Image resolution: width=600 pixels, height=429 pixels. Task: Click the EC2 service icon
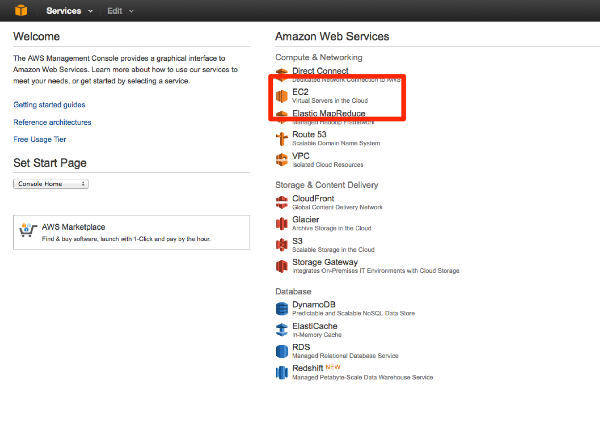tap(282, 96)
